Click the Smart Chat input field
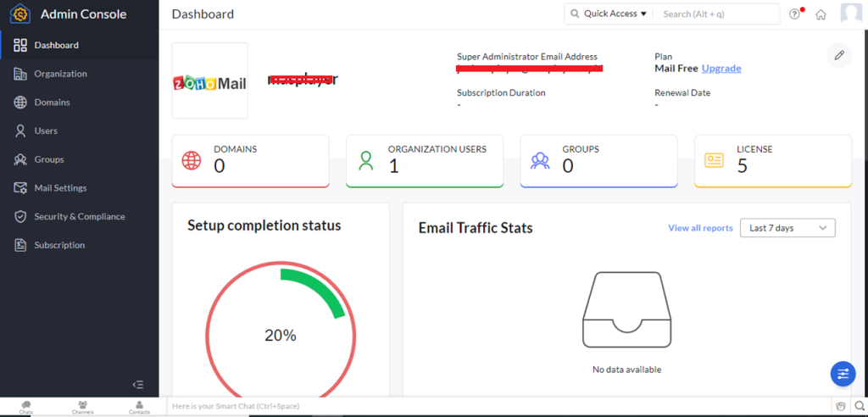868x417 pixels. 498,407
